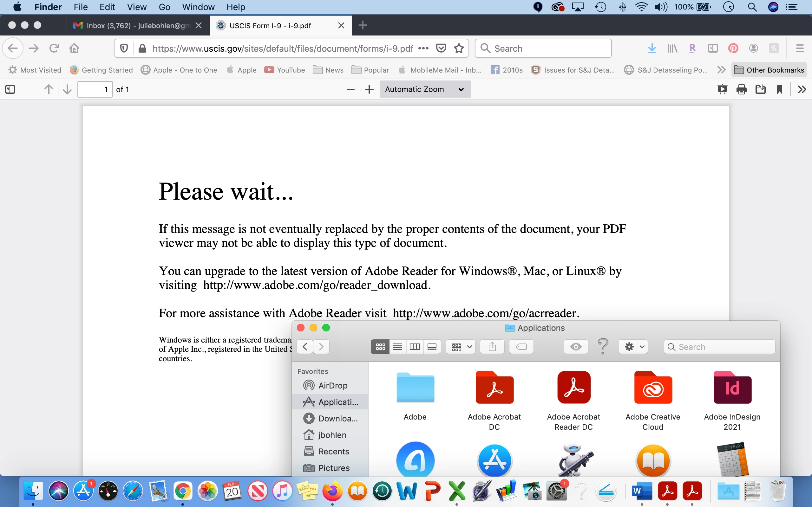Toggle the PDF viewer sidebar

10,90
